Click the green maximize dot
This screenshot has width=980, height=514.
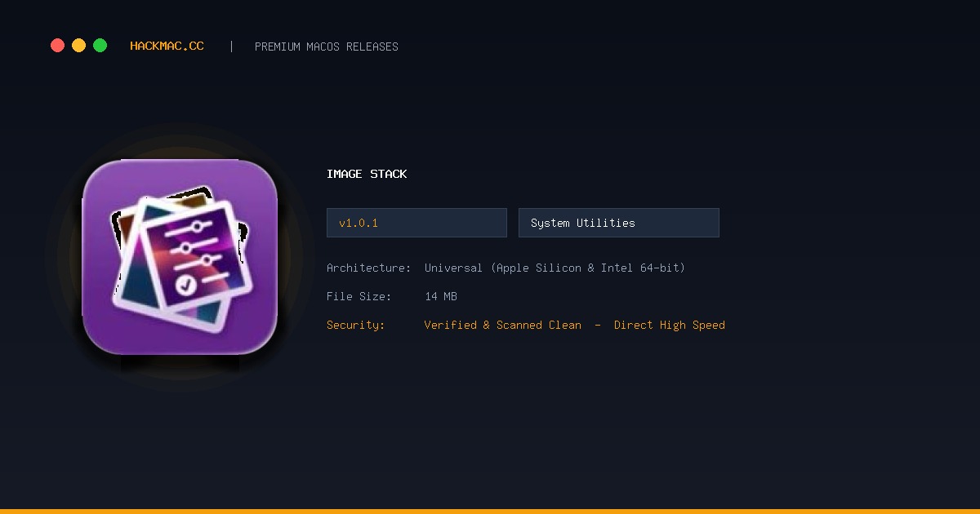point(100,46)
